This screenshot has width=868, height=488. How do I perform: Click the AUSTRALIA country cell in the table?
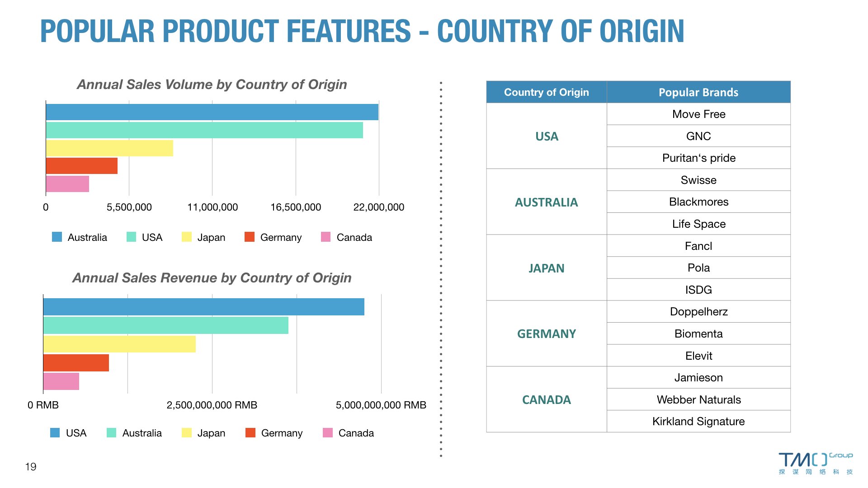coord(547,202)
